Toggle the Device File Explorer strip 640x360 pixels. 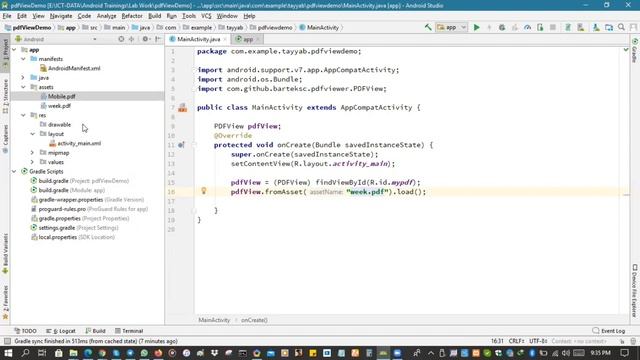point(635,291)
